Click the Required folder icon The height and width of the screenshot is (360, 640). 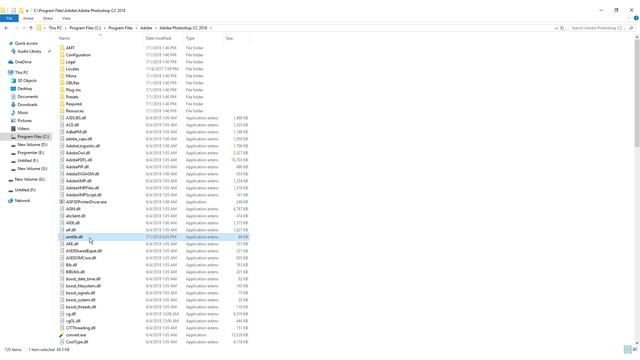[x=62, y=104]
